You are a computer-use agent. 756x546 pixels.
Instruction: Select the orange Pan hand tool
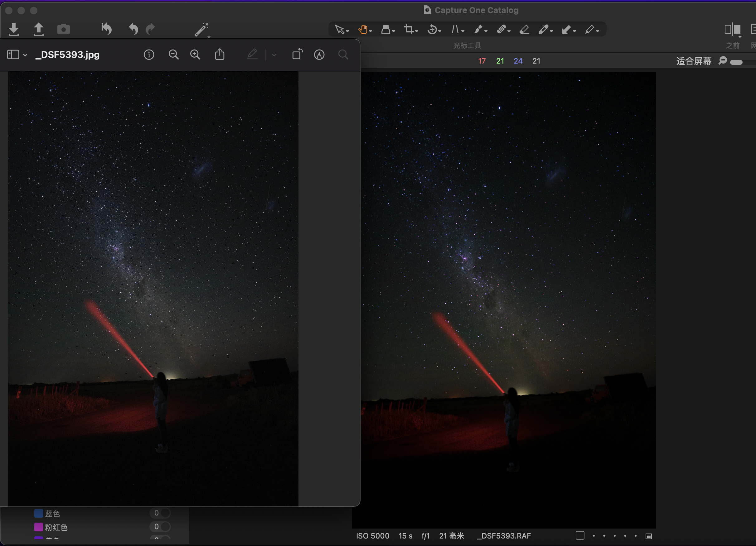click(x=363, y=30)
